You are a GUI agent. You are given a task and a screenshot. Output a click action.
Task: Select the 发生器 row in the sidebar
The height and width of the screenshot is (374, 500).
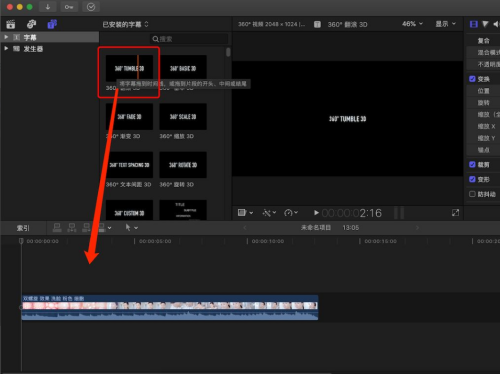[50, 49]
